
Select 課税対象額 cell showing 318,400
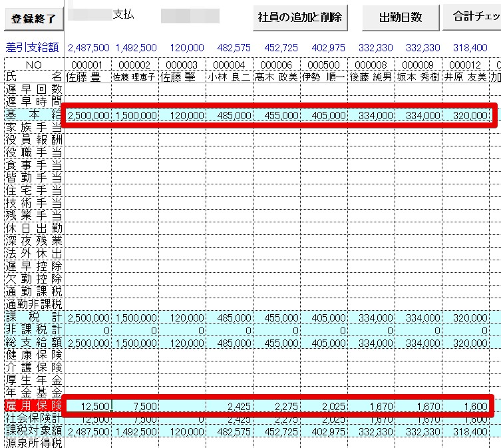466,431
